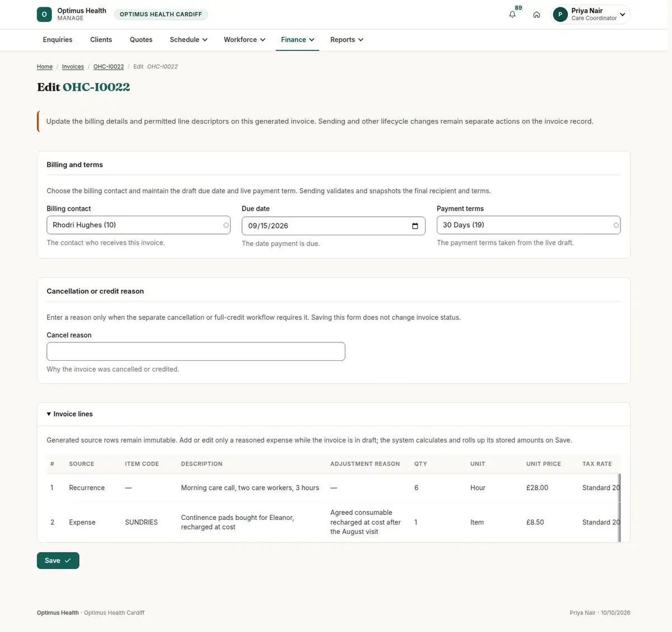Expand the Workforce menu
This screenshot has width=672, height=632.
[245, 40]
